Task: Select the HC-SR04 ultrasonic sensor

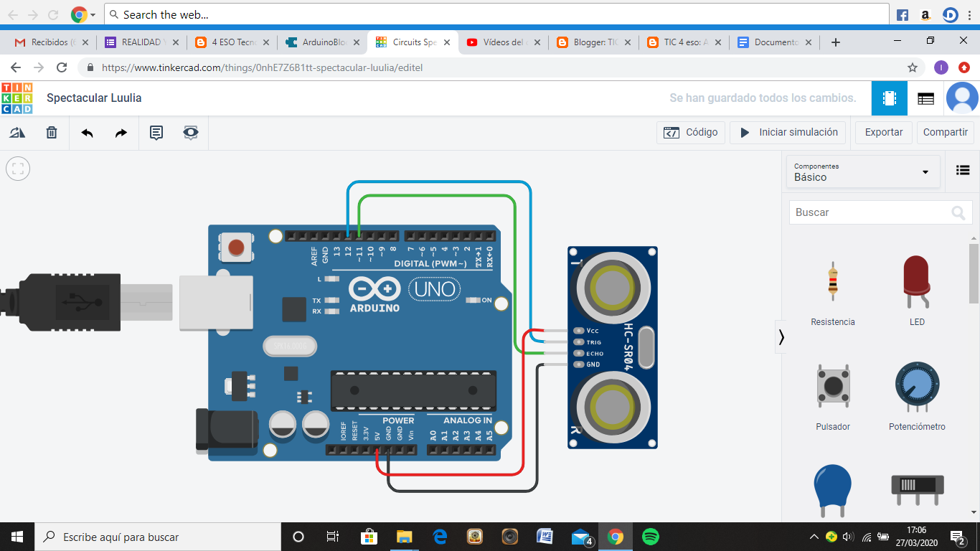Action: [x=612, y=347]
